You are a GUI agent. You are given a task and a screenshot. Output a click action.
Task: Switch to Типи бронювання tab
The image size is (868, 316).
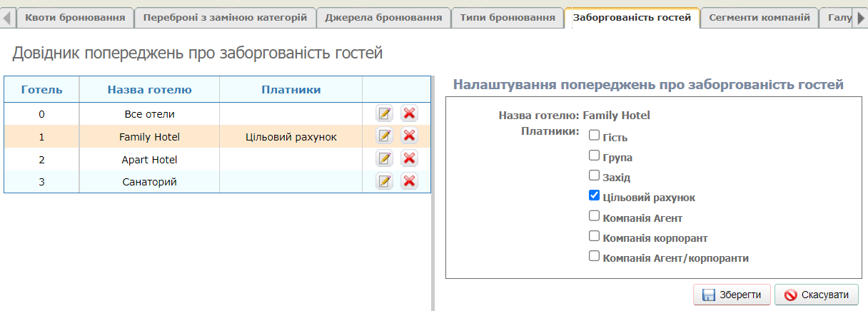(x=508, y=17)
